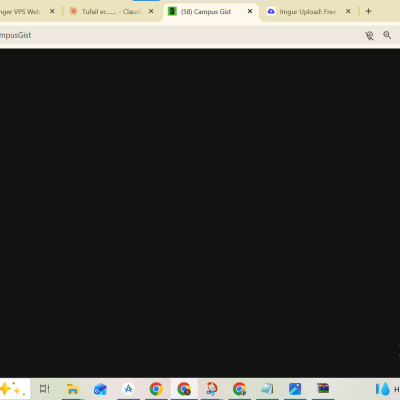The width and height of the screenshot is (400, 400).
Task: Open the sparkle icon at taskbar start
Action: click(x=13, y=389)
